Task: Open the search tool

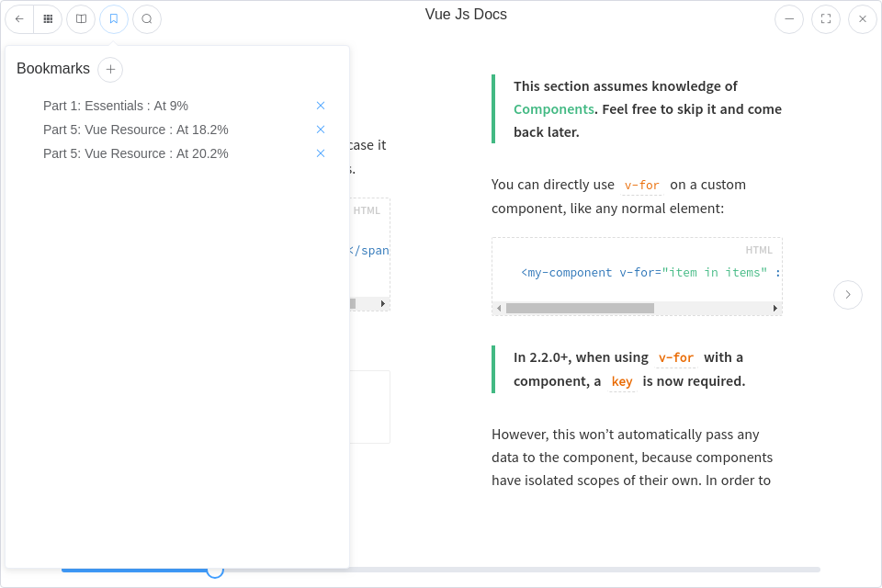Action: [x=147, y=18]
